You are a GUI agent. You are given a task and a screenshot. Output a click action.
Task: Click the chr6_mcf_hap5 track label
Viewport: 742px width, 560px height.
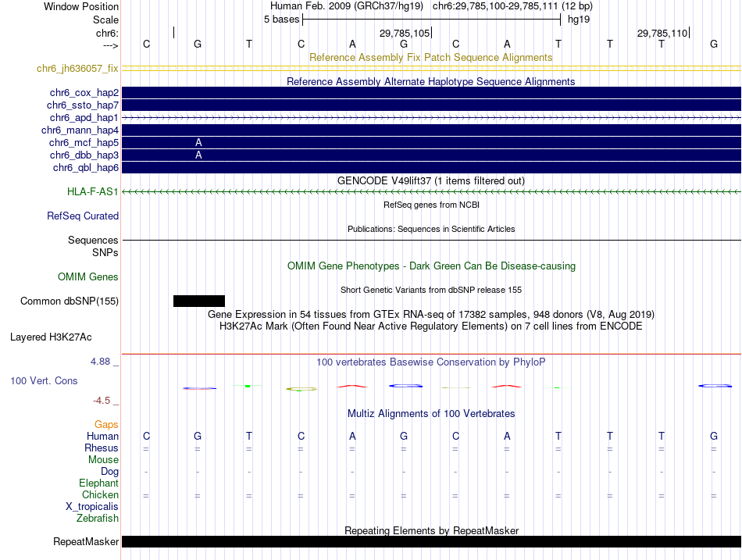pos(84,142)
